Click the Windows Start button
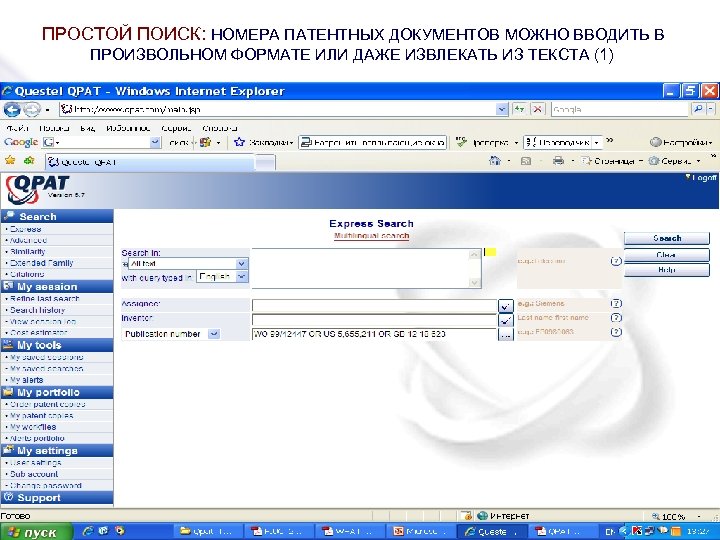The image size is (720, 540). point(36,532)
